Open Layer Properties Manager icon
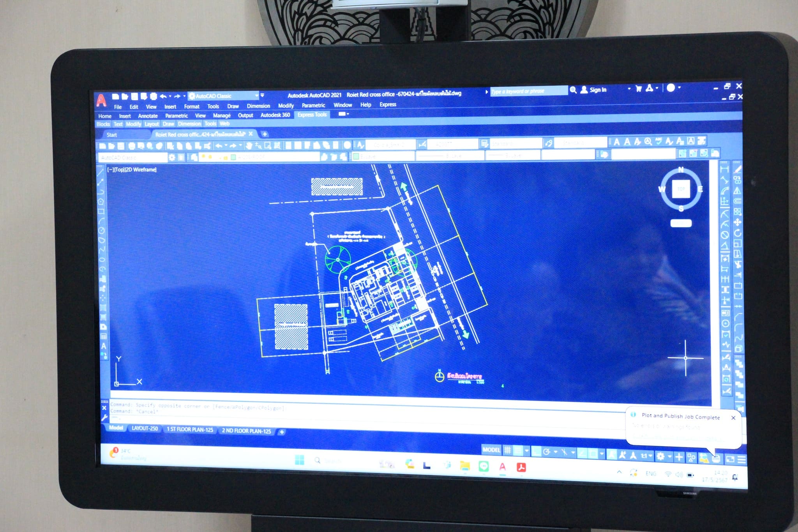 pyautogui.click(x=194, y=157)
